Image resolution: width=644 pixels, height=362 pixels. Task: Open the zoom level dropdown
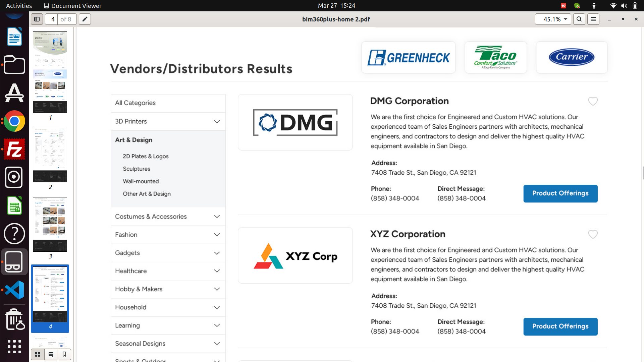[565, 19]
